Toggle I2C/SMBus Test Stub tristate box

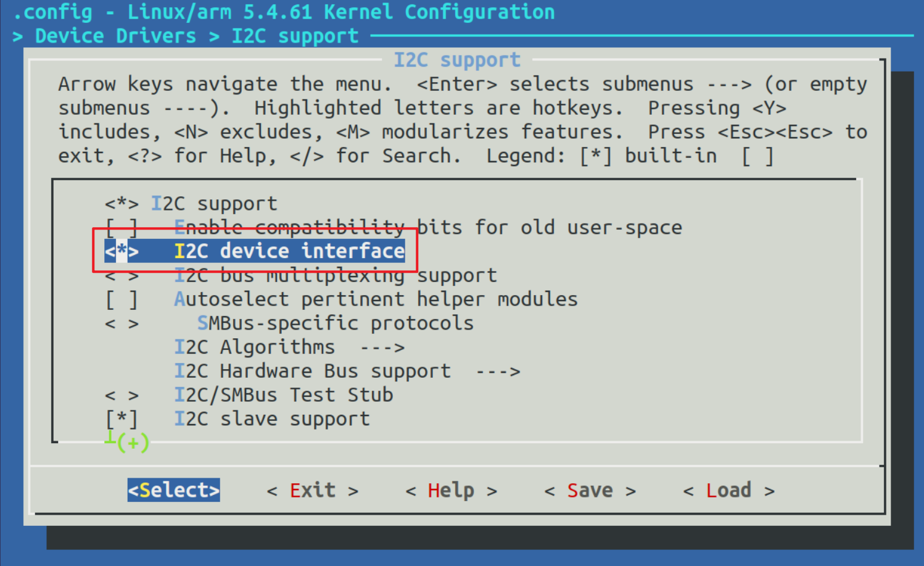pyautogui.click(x=122, y=395)
